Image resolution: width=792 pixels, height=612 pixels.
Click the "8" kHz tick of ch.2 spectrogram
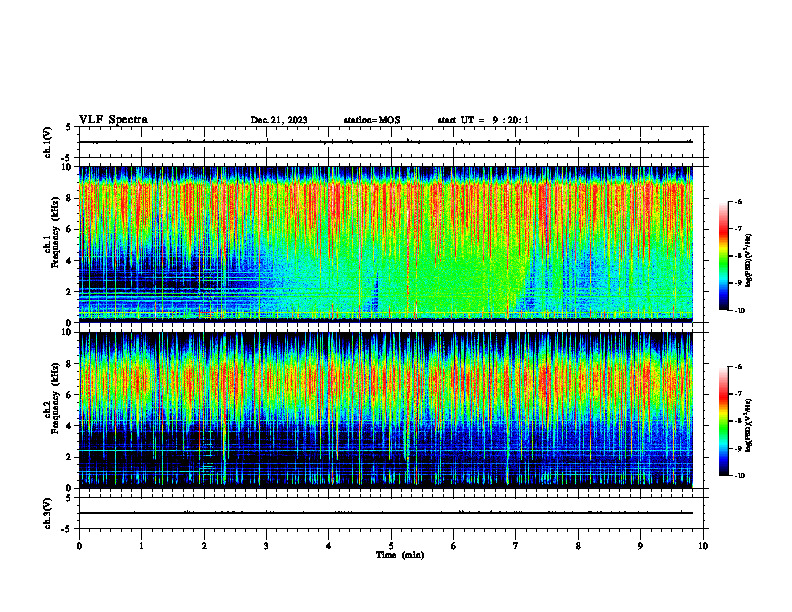[69, 364]
